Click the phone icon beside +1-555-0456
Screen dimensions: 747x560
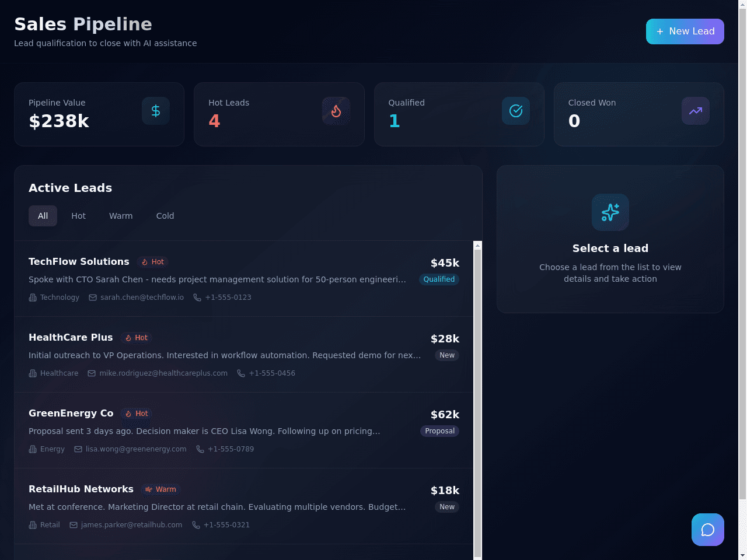[241, 373]
